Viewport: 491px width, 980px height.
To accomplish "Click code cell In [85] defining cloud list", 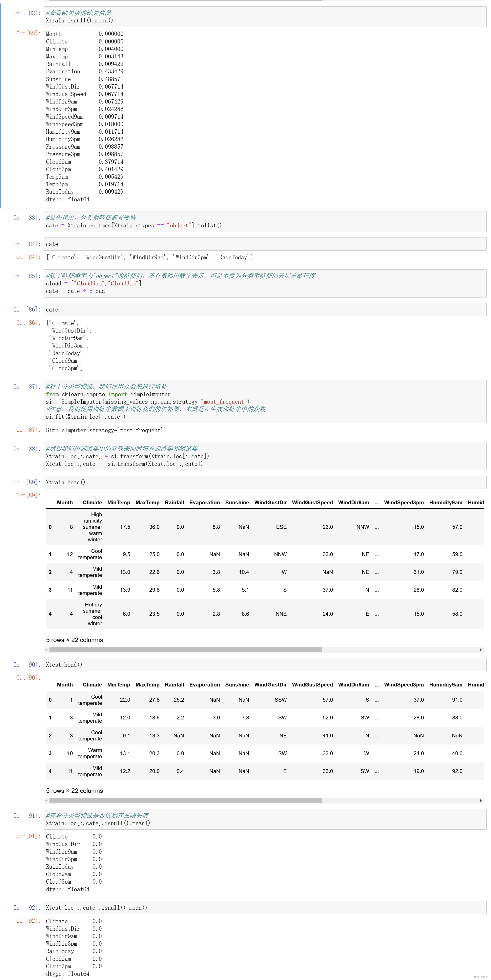I will click(265, 283).
